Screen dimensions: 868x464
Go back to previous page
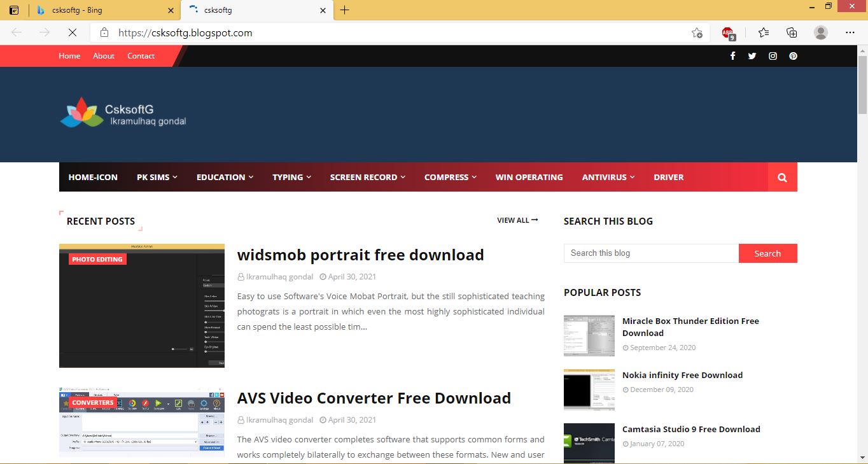17,32
